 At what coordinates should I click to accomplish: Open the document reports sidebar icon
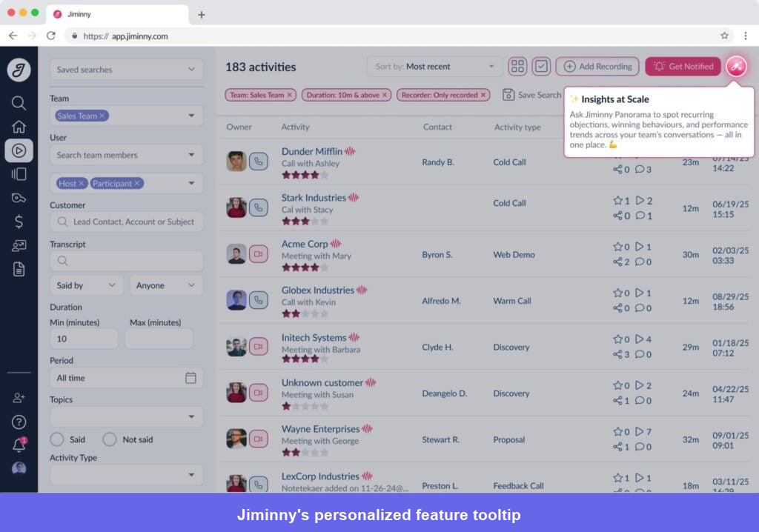click(x=19, y=269)
